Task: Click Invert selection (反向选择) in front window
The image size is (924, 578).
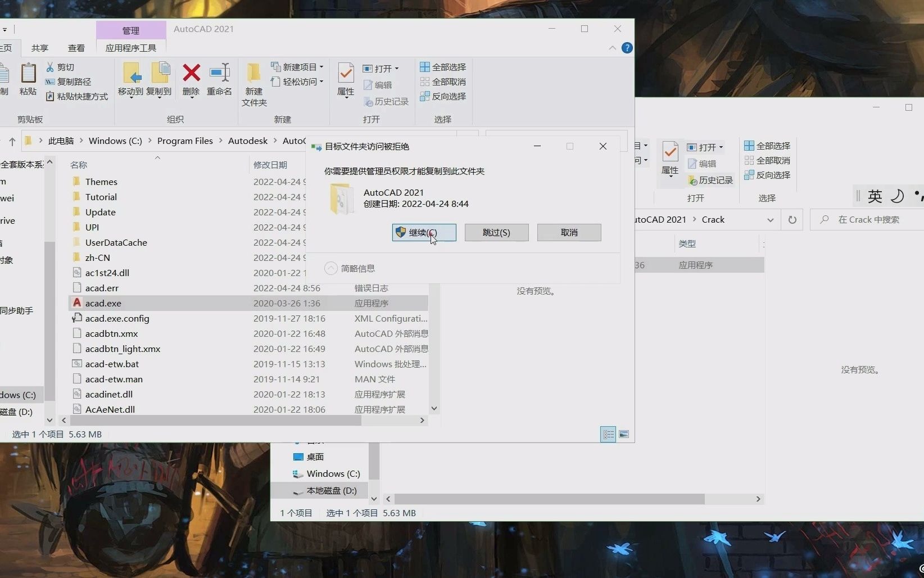Action: (x=443, y=96)
